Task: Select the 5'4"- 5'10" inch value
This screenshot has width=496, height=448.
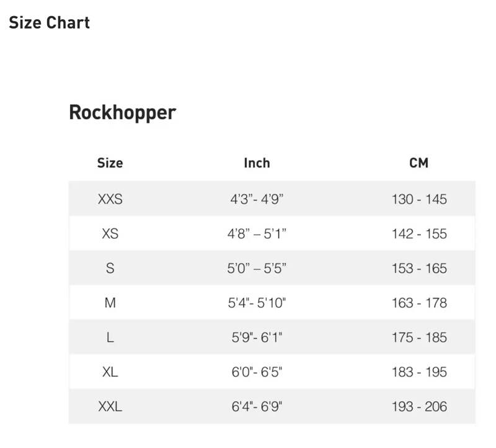Action: pyautogui.click(x=257, y=303)
